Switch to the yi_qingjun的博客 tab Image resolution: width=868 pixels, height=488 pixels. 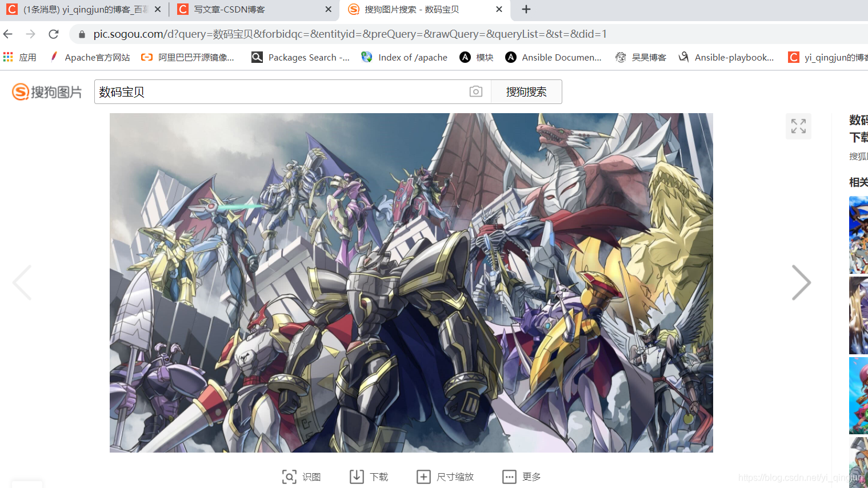pyautogui.click(x=80, y=9)
